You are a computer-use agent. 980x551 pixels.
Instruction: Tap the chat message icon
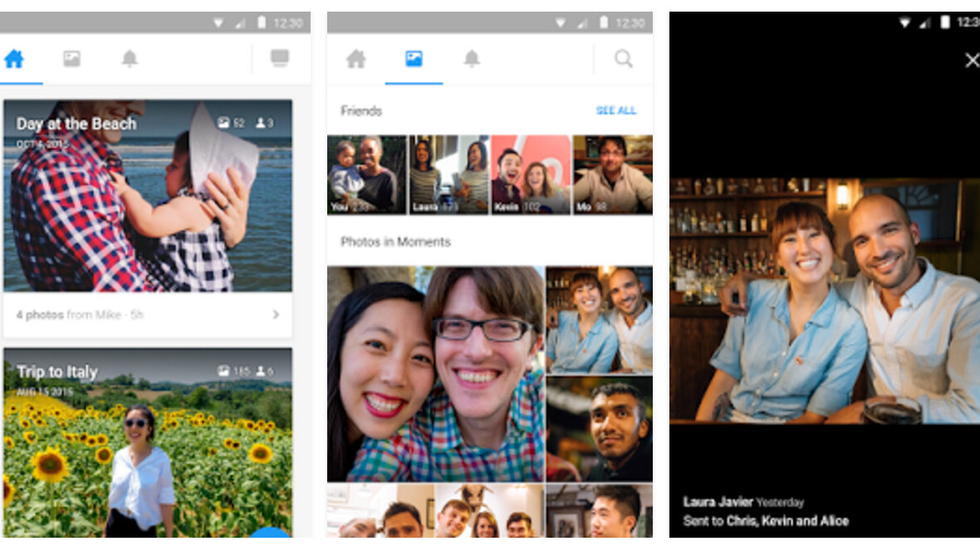[x=280, y=58]
